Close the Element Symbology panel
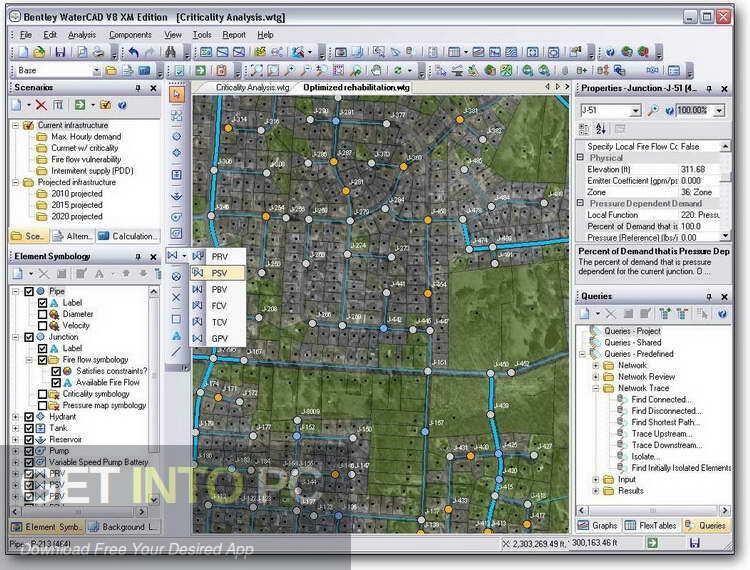Image resolution: width=750 pixels, height=570 pixels. pos(153,257)
